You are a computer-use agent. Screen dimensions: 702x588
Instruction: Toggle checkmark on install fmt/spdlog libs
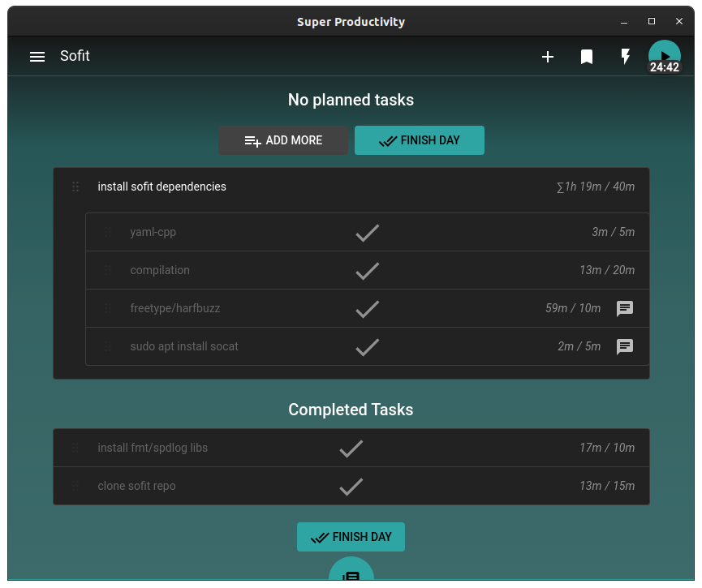pos(351,449)
